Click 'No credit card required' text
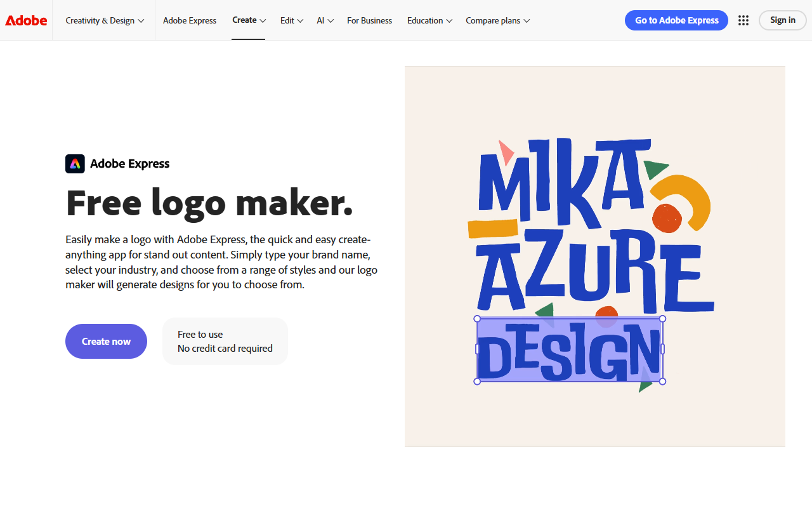The image size is (812, 508). coord(225,348)
